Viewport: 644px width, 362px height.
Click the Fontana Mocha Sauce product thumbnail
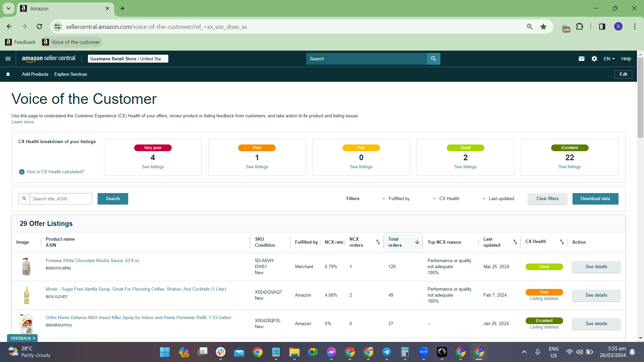[26, 267]
